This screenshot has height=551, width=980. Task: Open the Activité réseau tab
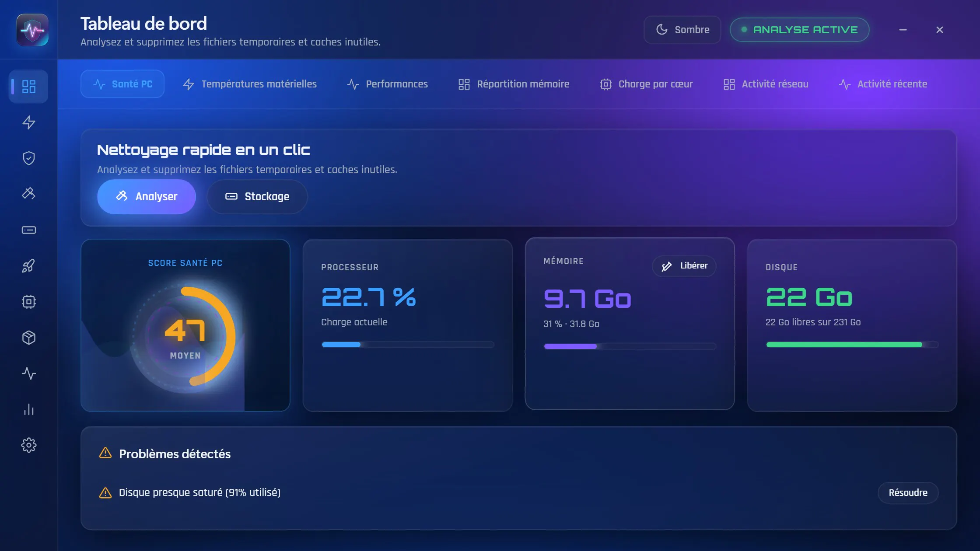(766, 84)
